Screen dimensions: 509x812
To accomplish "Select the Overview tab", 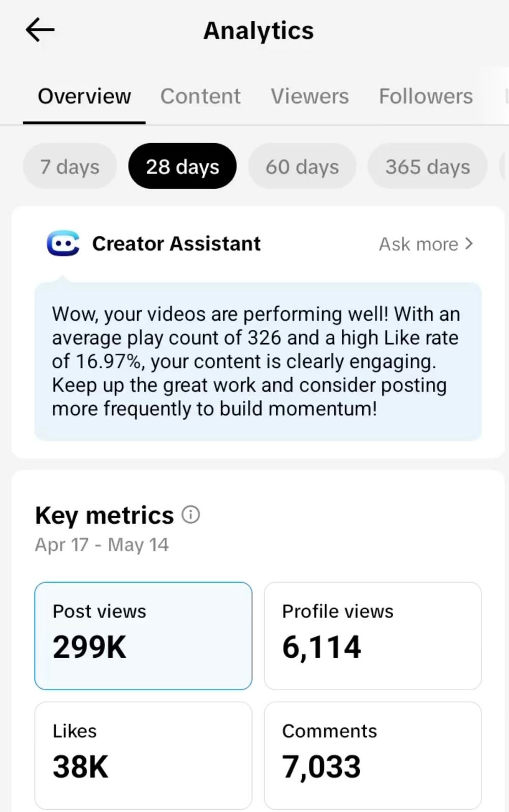I will pyautogui.click(x=84, y=96).
